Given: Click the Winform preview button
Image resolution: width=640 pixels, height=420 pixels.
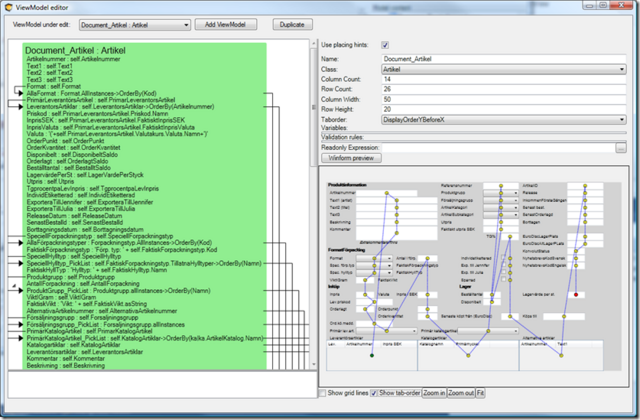Looking at the screenshot, I should (x=351, y=158).
